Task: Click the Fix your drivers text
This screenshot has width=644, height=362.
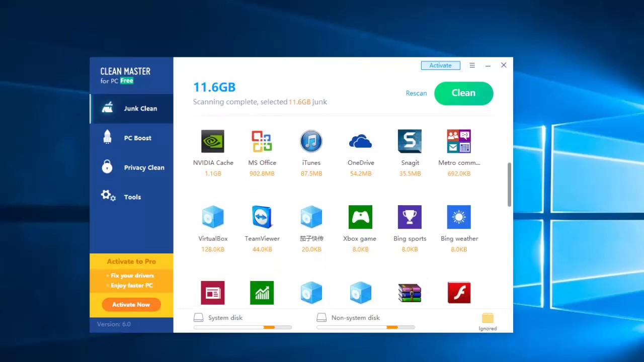Action: pyautogui.click(x=132, y=276)
